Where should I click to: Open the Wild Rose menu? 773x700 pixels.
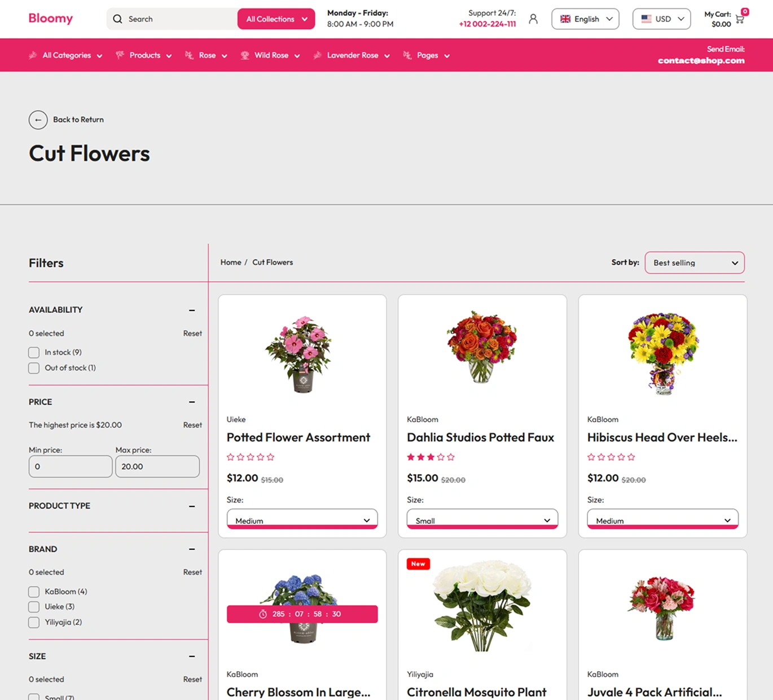(x=271, y=55)
